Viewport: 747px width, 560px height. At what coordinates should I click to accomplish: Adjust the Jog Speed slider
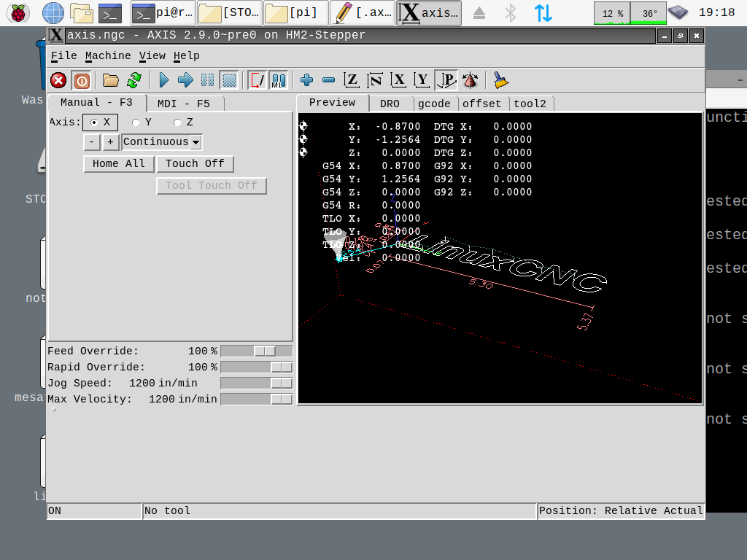coord(256,384)
